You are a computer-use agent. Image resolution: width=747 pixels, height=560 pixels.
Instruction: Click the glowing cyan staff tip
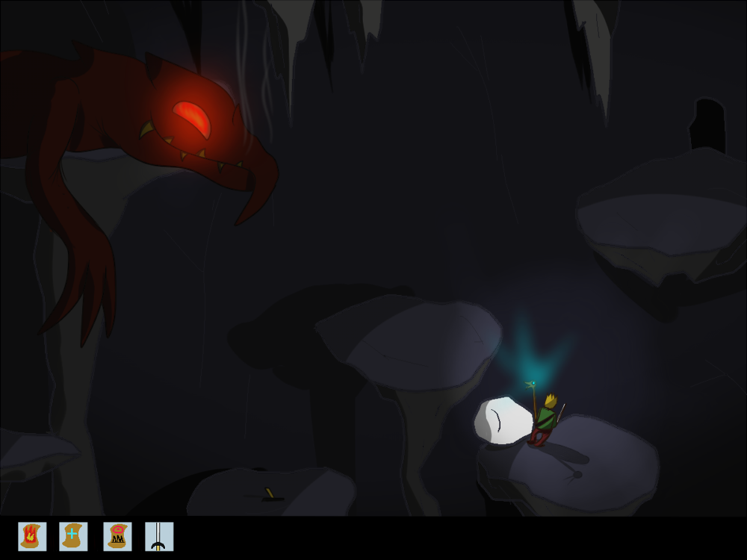(x=531, y=385)
